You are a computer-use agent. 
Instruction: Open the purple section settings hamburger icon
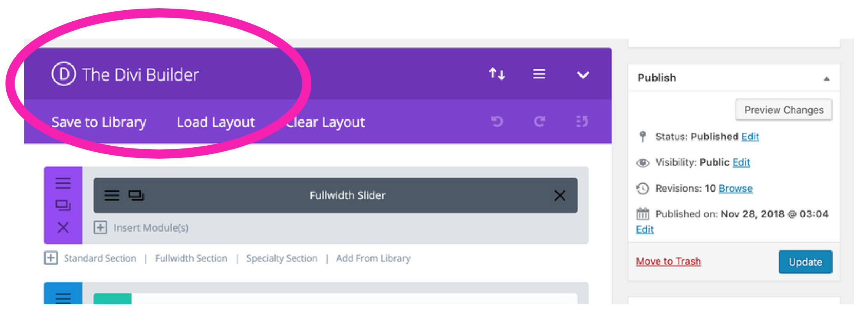tap(63, 183)
